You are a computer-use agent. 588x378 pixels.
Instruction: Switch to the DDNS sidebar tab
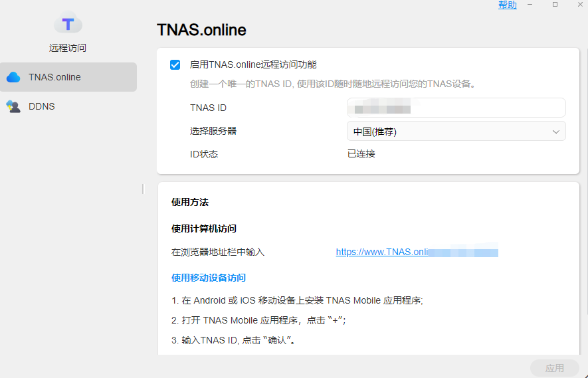pyautogui.click(x=68, y=106)
